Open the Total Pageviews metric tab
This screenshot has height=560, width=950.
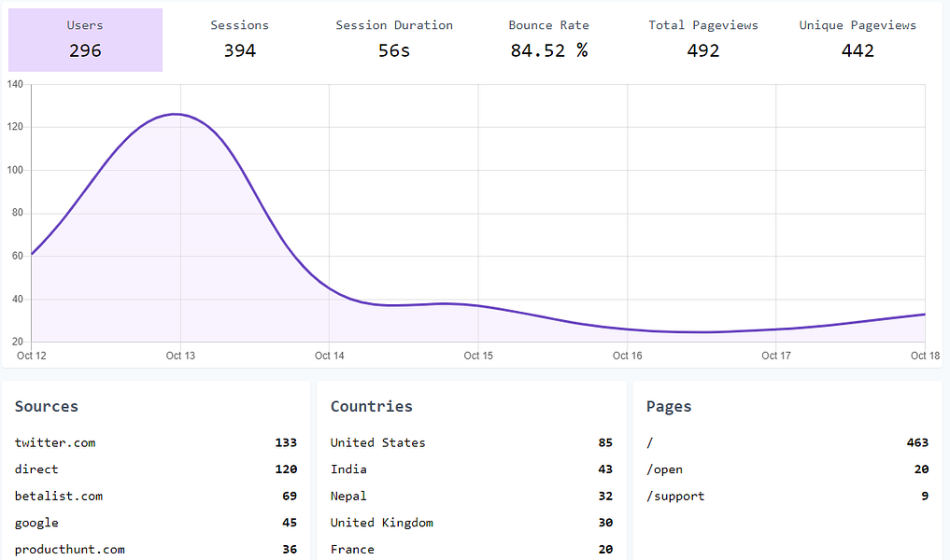pos(703,39)
